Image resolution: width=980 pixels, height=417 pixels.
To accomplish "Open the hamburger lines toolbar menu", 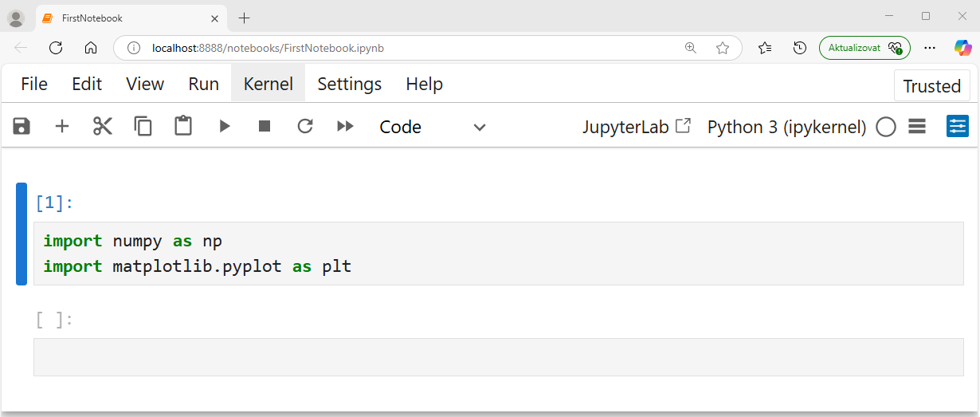I will pos(917,126).
